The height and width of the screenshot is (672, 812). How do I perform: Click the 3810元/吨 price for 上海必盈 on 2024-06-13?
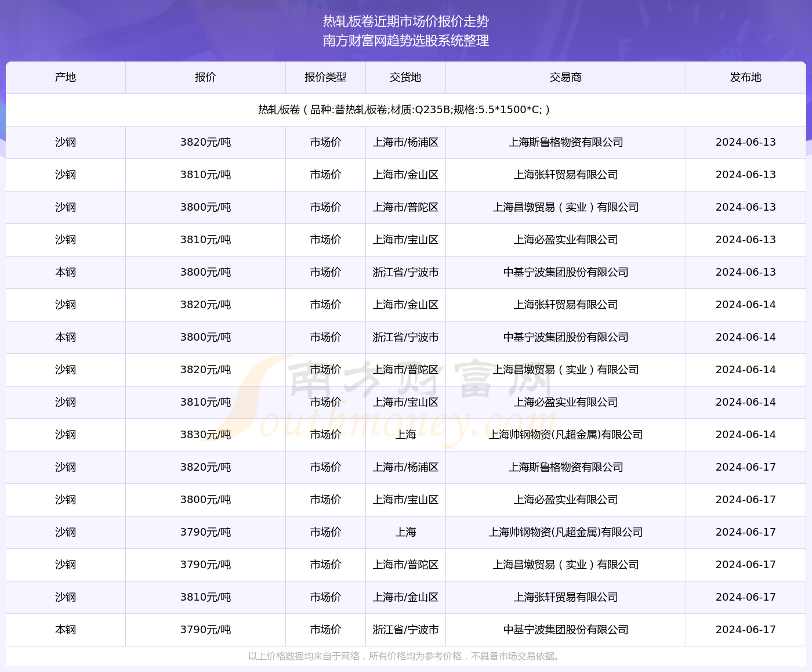[205, 240]
